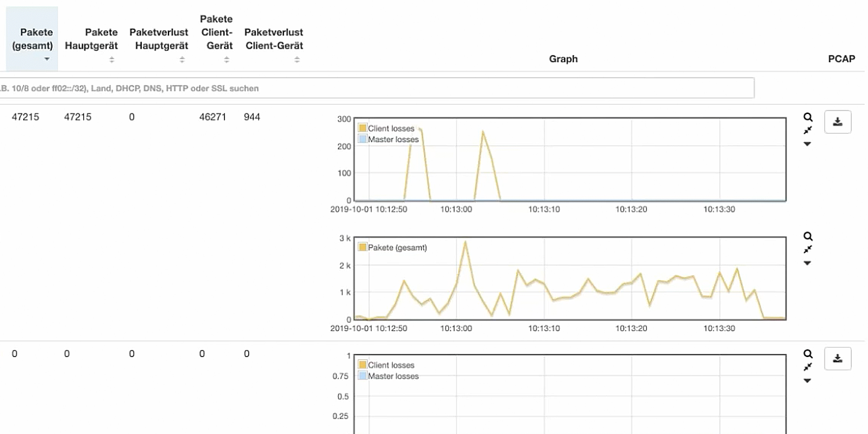Click the shrink arrows icon in the zero-packets row
Image resolution: width=868 pixels, height=434 pixels.
pyautogui.click(x=808, y=367)
